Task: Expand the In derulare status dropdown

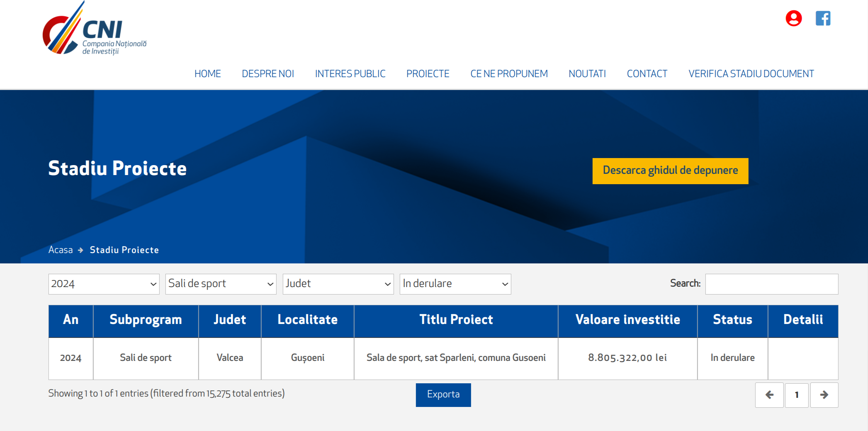Action: point(455,284)
